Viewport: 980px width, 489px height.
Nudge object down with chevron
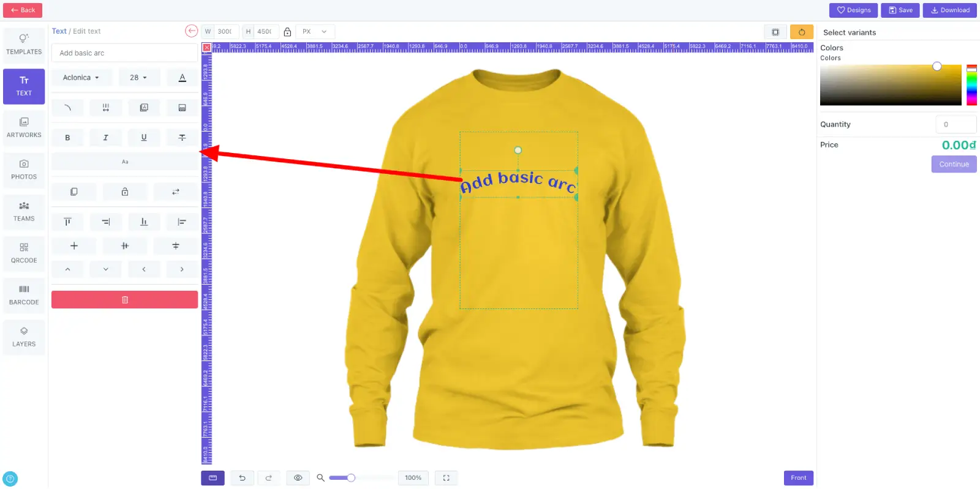pyautogui.click(x=105, y=269)
